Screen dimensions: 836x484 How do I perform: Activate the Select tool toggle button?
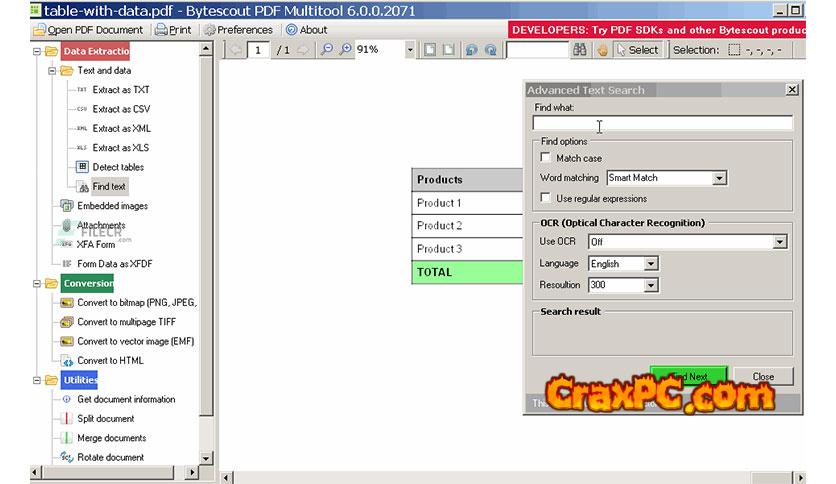pyautogui.click(x=637, y=50)
